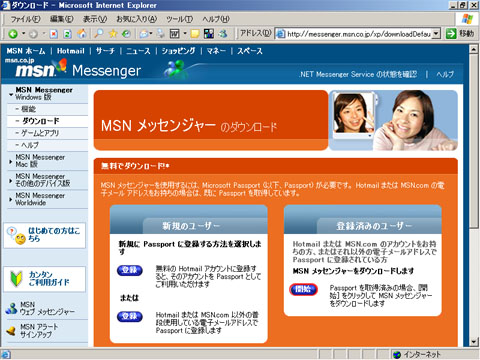
Task: Check .NET Messenger Service の状態を確認 link
Action: pos(358,74)
